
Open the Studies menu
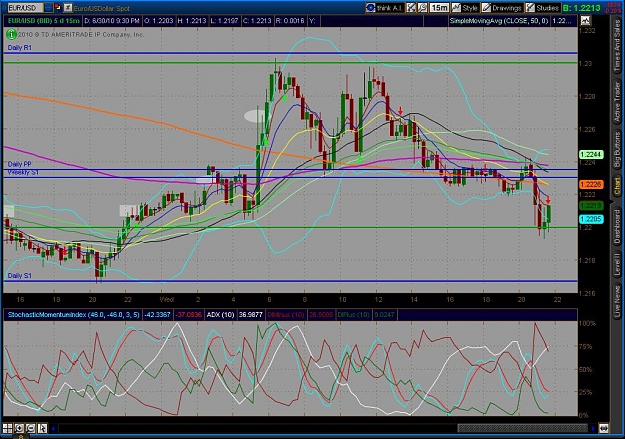point(542,8)
